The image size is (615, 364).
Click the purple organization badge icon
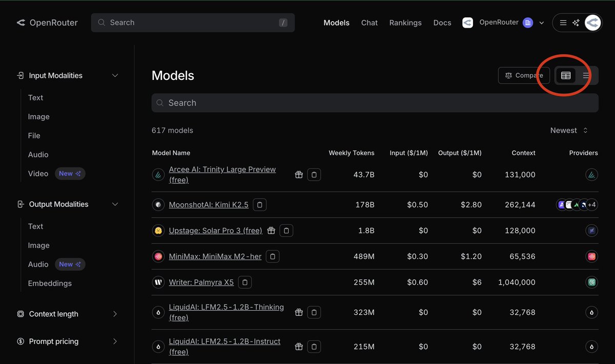pos(528,23)
